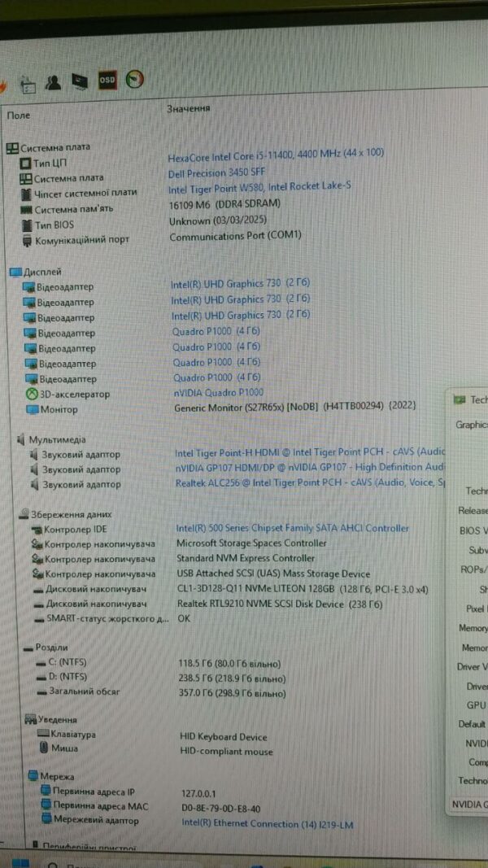Select the 16109 МБ (DDR4 SDRAM) value
Viewport: 488px width, 868px height.
pyautogui.click(x=225, y=203)
